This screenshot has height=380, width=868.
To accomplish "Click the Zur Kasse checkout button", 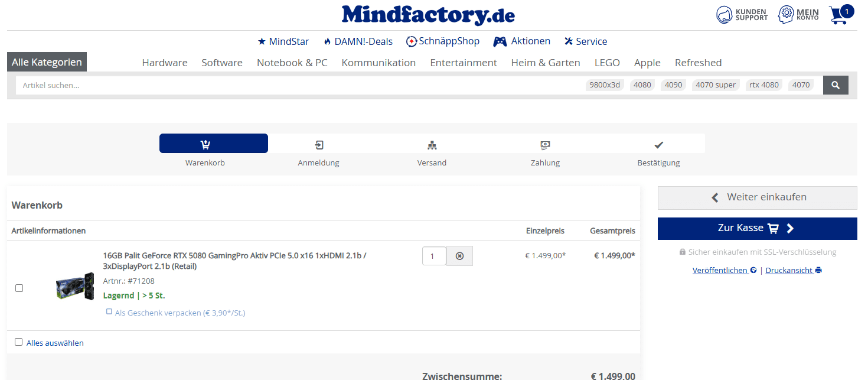I will click(x=758, y=229).
